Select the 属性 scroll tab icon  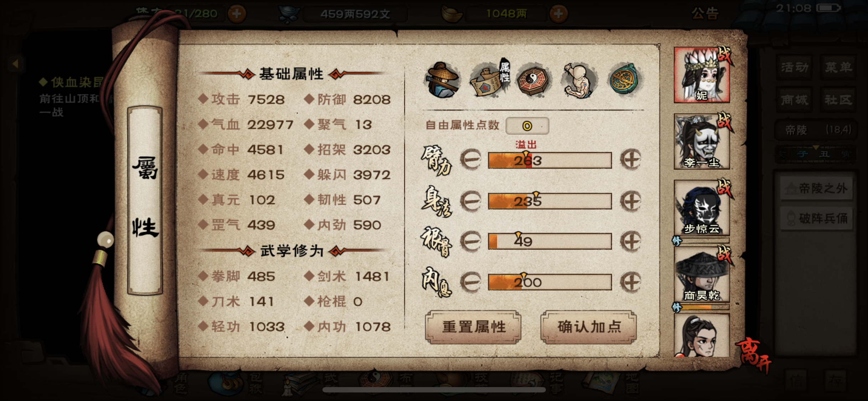pyautogui.click(x=489, y=78)
